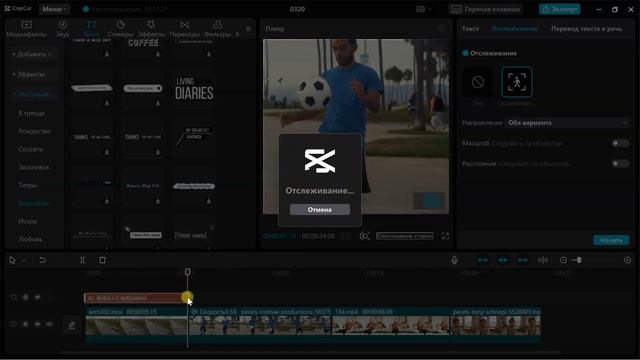Open the Эффекты panel in top toolbar
The width and height of the screenshot is (640, 360).
coord(151,29)
